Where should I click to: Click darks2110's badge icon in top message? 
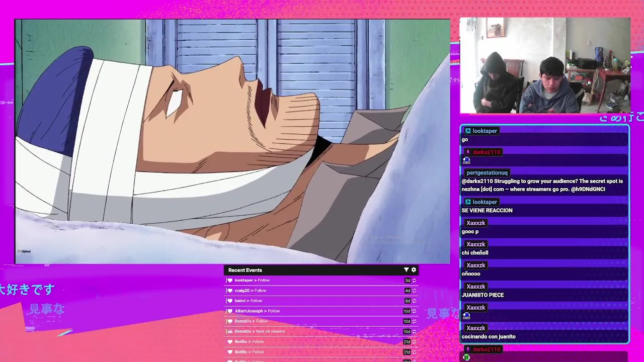[x=468, y=152]
